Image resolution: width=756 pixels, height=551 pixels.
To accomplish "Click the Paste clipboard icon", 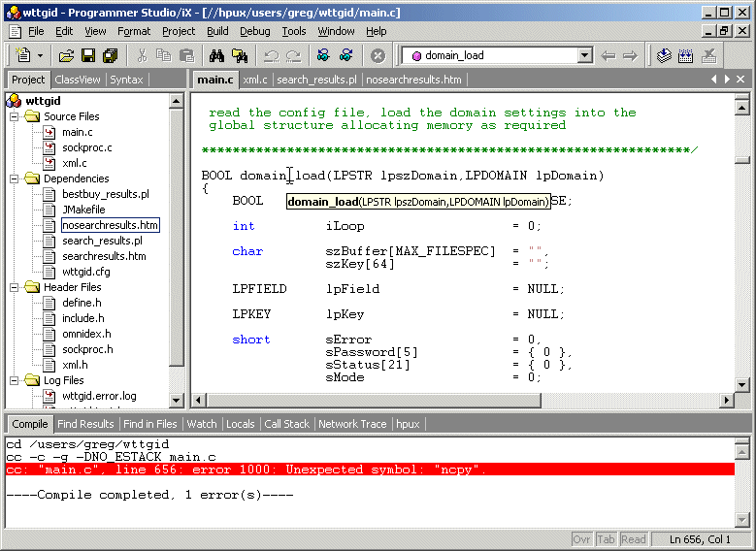I will 186,56.
